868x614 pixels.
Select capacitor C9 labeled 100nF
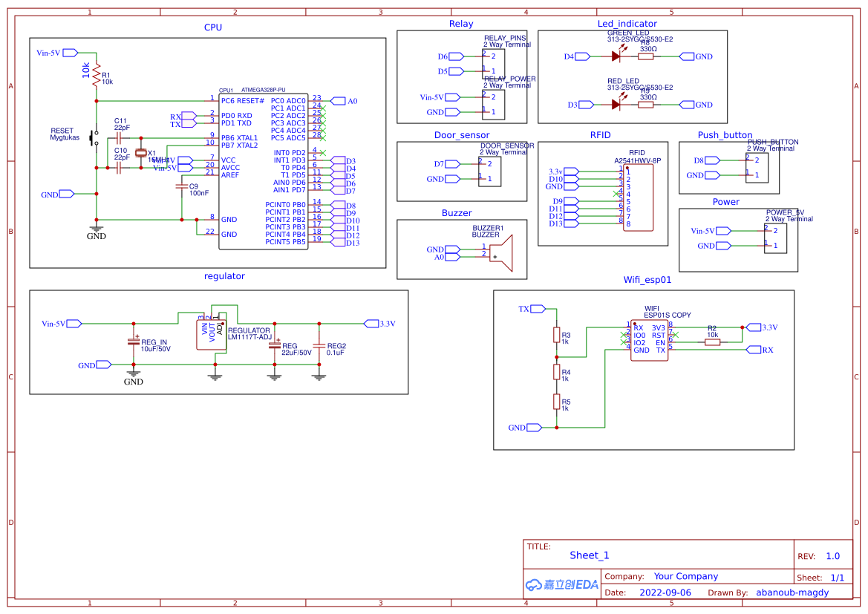[x=180, y=188]
